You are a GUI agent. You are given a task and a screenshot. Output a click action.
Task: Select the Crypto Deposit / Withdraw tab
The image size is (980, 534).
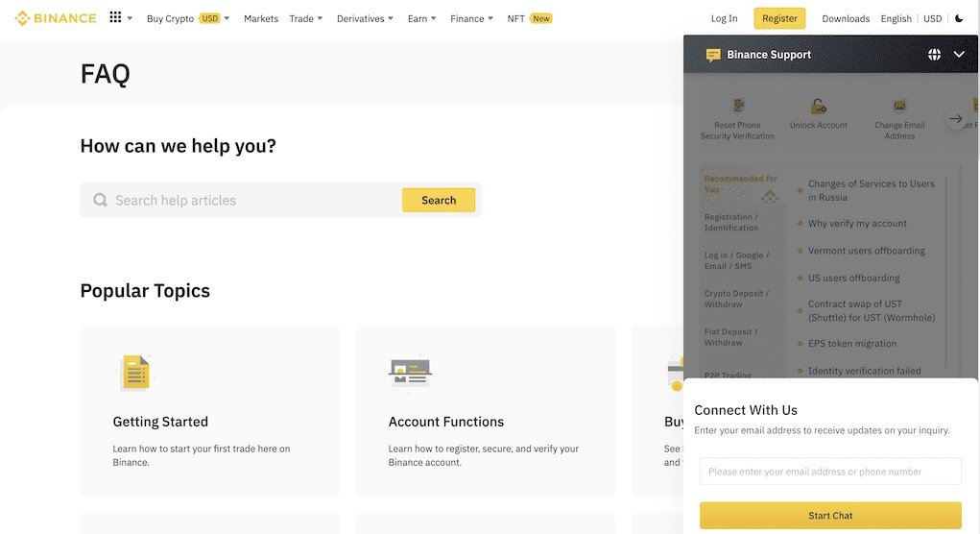pyautogui.click(x=737, y=299)
